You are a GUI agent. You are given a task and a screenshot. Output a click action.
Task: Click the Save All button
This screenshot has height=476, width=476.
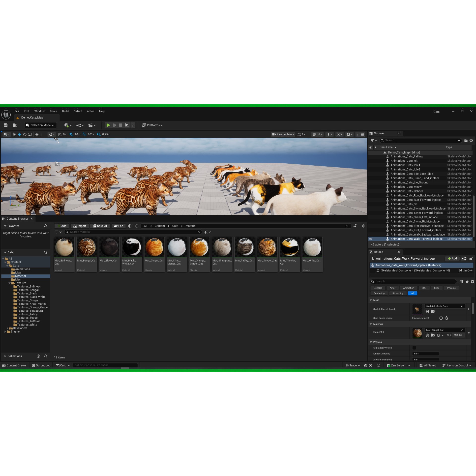[100, 226]
